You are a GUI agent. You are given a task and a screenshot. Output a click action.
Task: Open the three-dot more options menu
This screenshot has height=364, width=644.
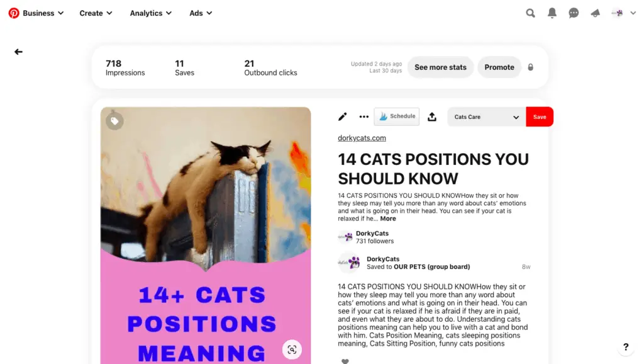[364, 117]
